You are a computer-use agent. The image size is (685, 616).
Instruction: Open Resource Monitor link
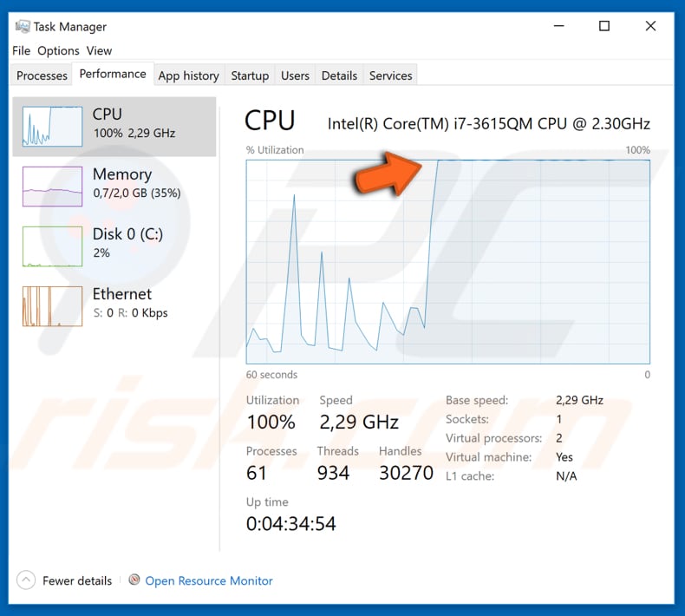(x=209, y=580)
